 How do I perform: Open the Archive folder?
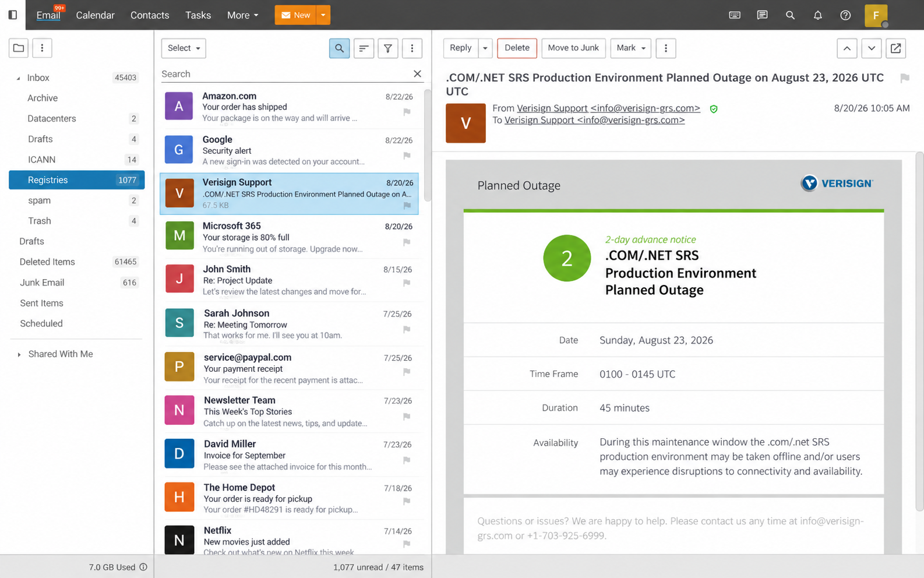pyautogui.click(x=76, y=98)
